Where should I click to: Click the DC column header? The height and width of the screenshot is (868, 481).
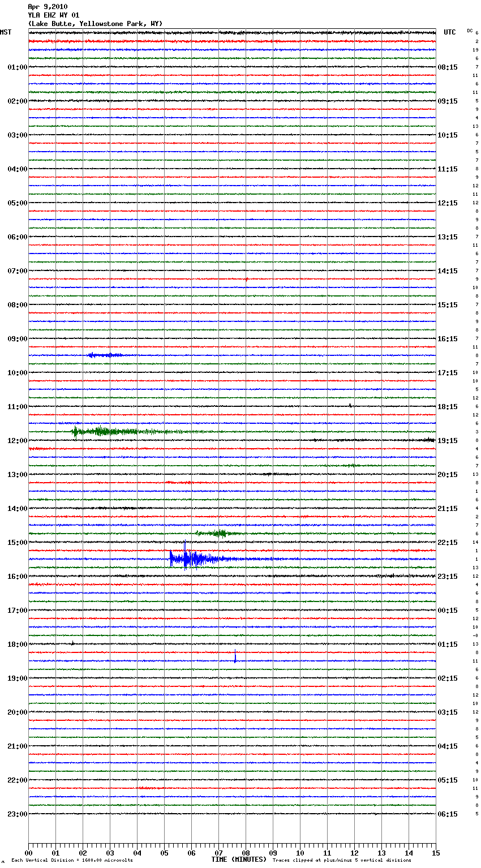pos(470,30)
